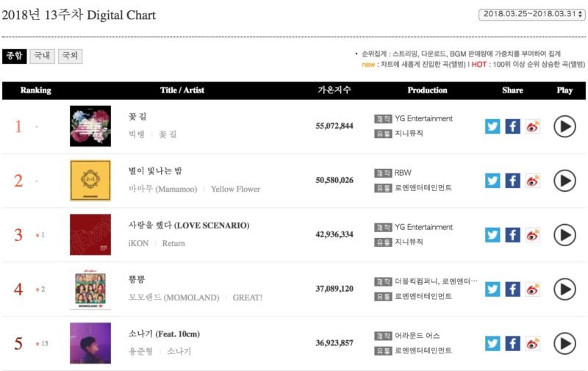Share LOVE SCENARIO on Twitter
This screenshot has width=588, height=371.
point(492,235)
